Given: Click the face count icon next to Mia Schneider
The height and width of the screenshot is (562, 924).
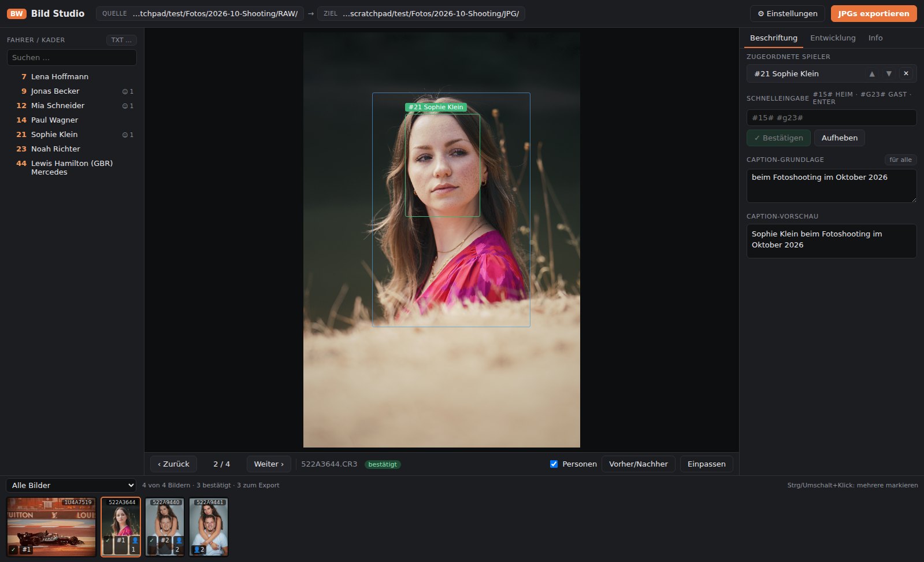Looking at the screenshot, I should [128, 106].
